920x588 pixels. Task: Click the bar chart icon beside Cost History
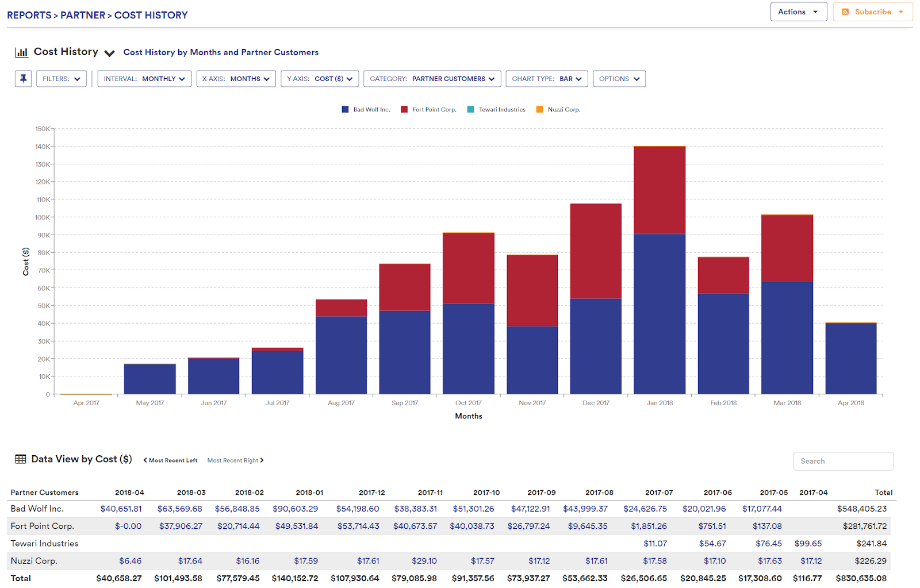point(21,52)
